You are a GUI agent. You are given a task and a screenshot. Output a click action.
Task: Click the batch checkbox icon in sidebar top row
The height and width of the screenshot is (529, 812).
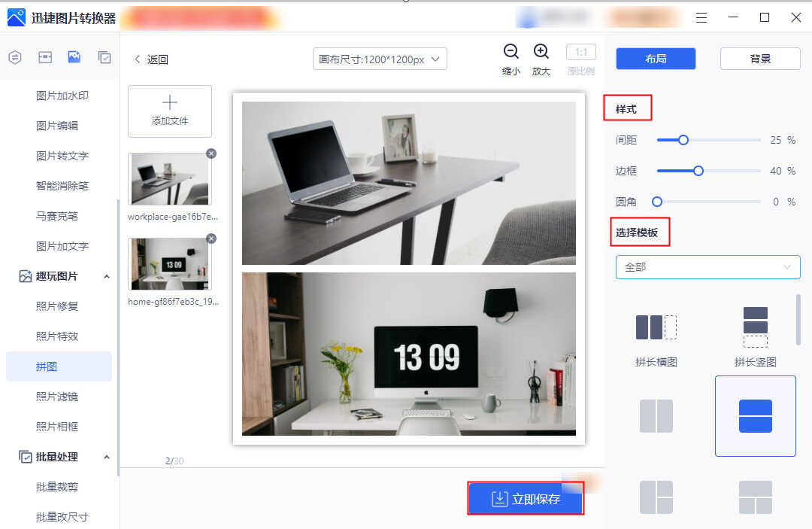[x=104, y=57]
